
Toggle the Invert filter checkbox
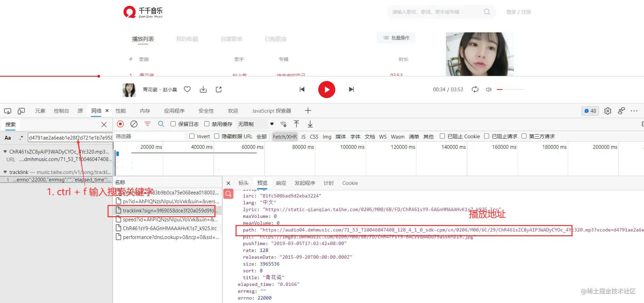(x=192, y=136)
